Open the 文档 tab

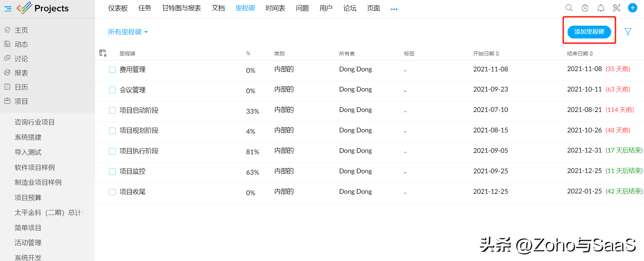(218, 8)
